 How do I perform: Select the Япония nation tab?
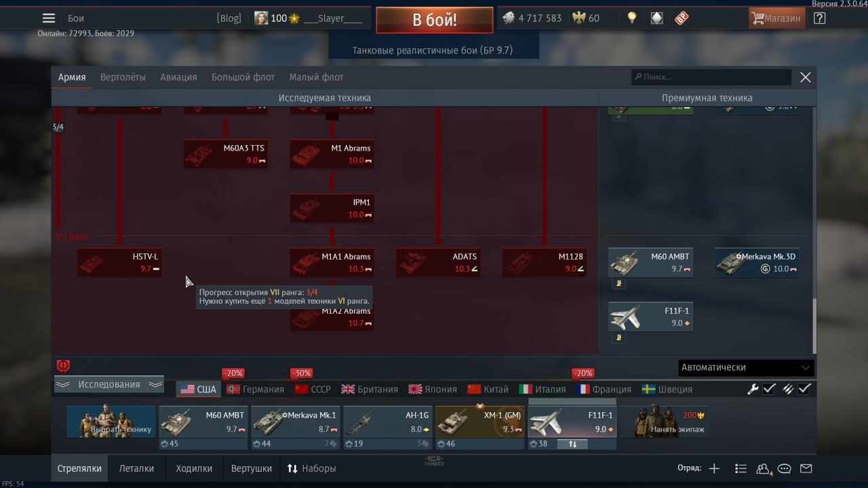click(x=433, y=389)
